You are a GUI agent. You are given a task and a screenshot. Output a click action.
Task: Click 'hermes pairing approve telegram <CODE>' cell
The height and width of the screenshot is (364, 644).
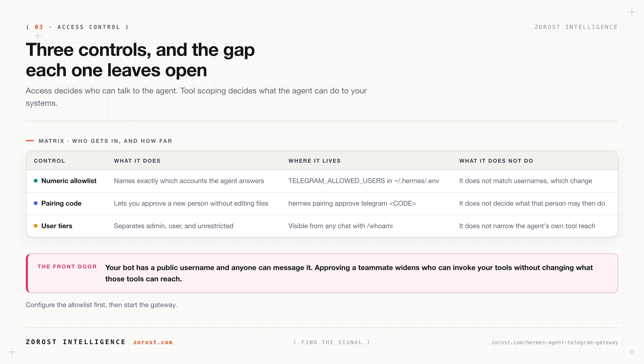352,203
